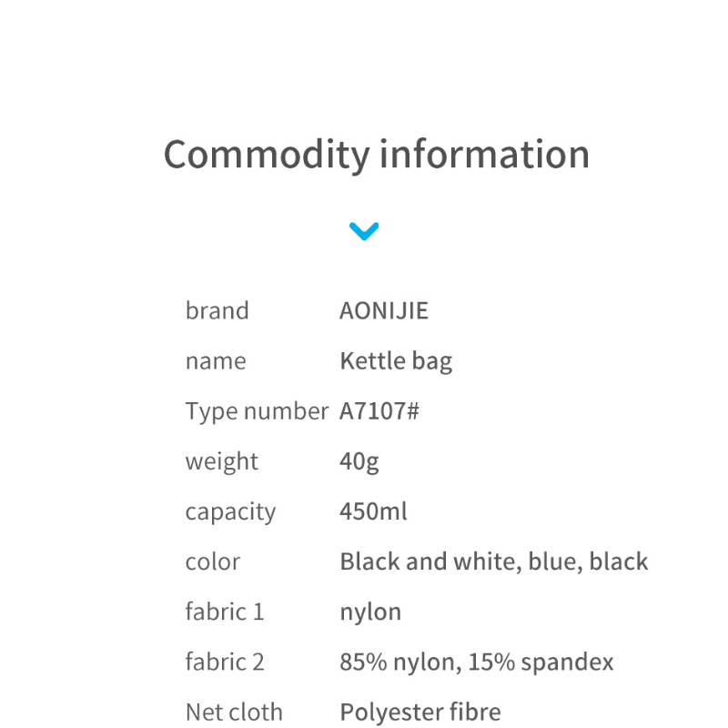Viewport: 728px width, 728px height.
Task: Click the blue down chevron icon
Action: tap(364, 231)
